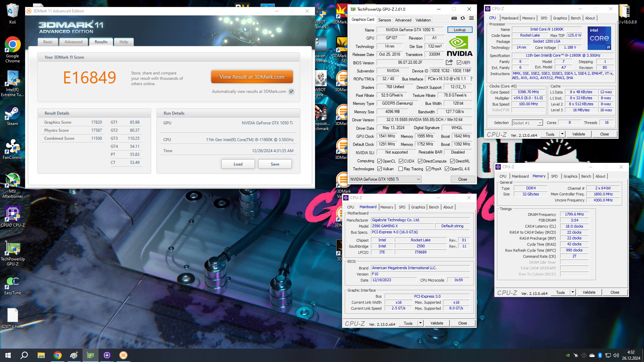Click Tools button in CPU-Z CPU window

550,134
